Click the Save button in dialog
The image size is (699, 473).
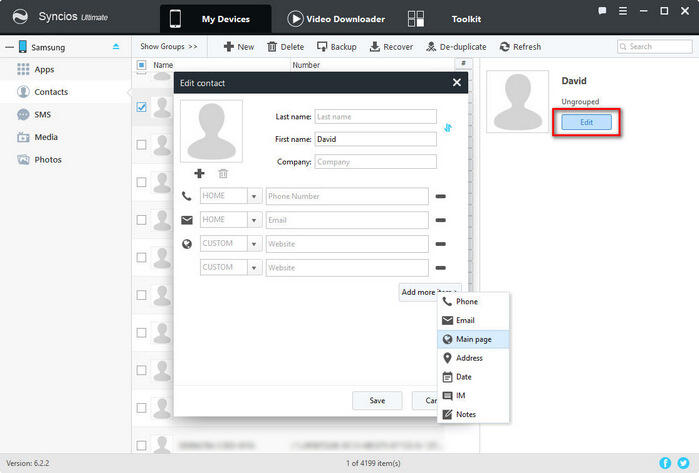coord(377,400)
